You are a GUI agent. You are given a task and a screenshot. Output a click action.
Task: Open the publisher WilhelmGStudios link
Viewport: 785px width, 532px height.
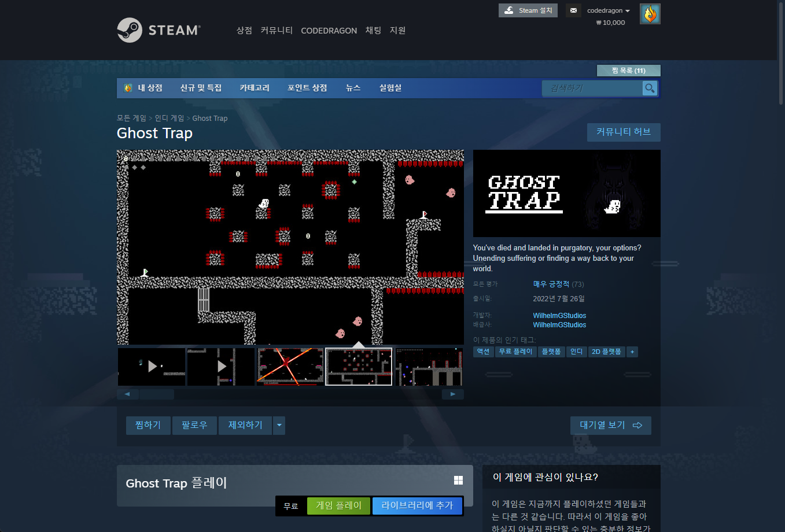(559, 325)
